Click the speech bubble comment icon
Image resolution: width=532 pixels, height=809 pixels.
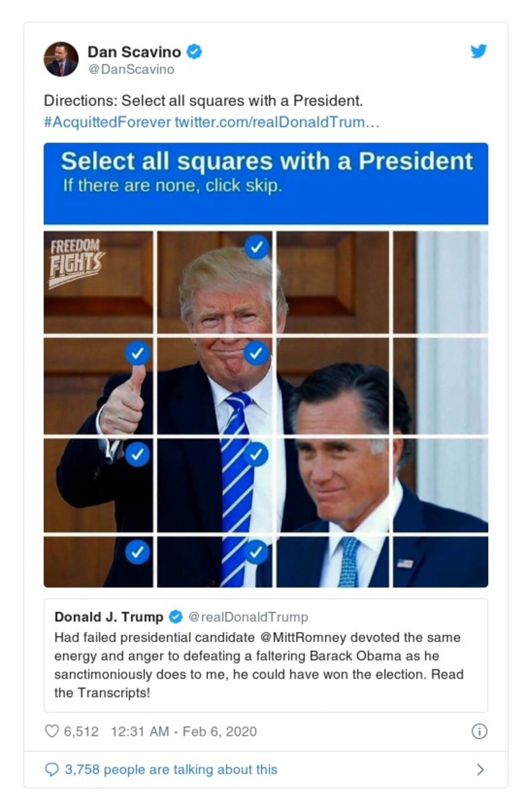51,768
